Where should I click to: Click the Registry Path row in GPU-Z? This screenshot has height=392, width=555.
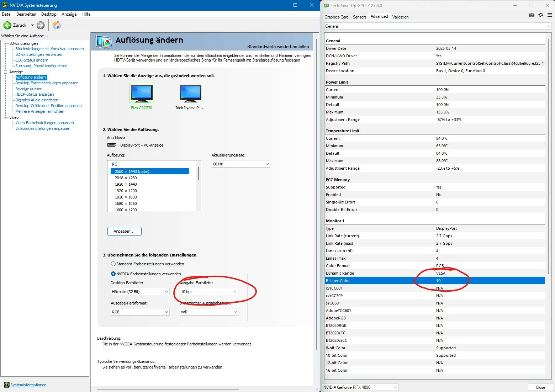click(x=435, y=63)
